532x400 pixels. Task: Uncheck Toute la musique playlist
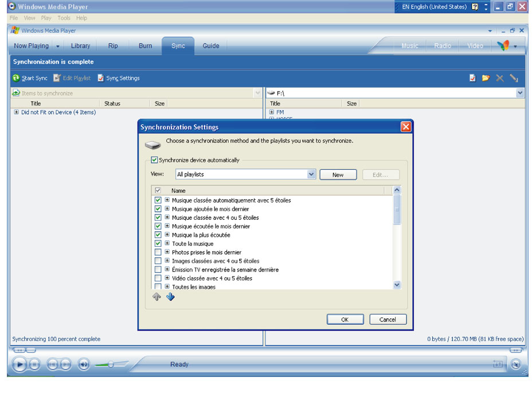[x=158, y=243]
